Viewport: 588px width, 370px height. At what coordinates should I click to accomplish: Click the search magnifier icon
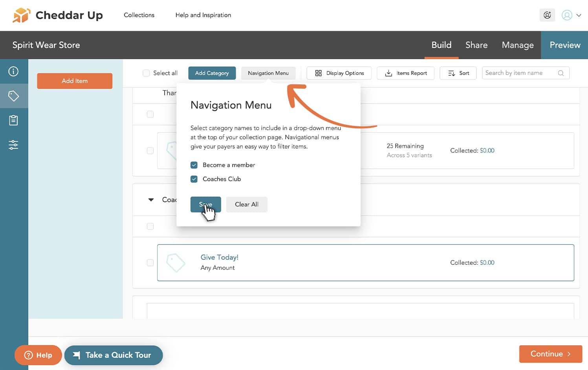coord(561,73)
